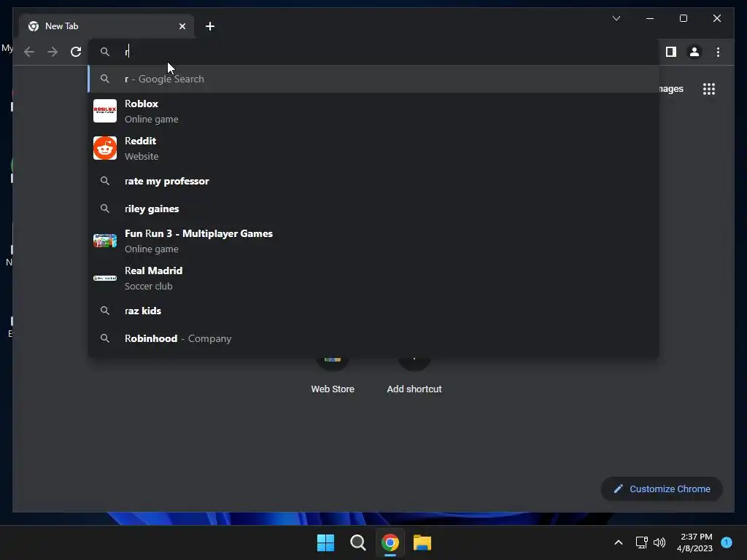Open the clock showing 2:37 PM

point(694,542)
